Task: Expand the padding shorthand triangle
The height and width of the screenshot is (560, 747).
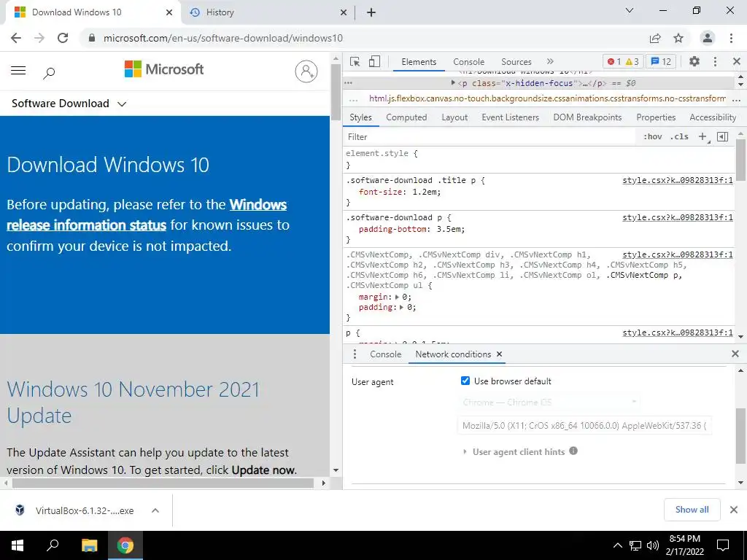Action: pos(402,307)
